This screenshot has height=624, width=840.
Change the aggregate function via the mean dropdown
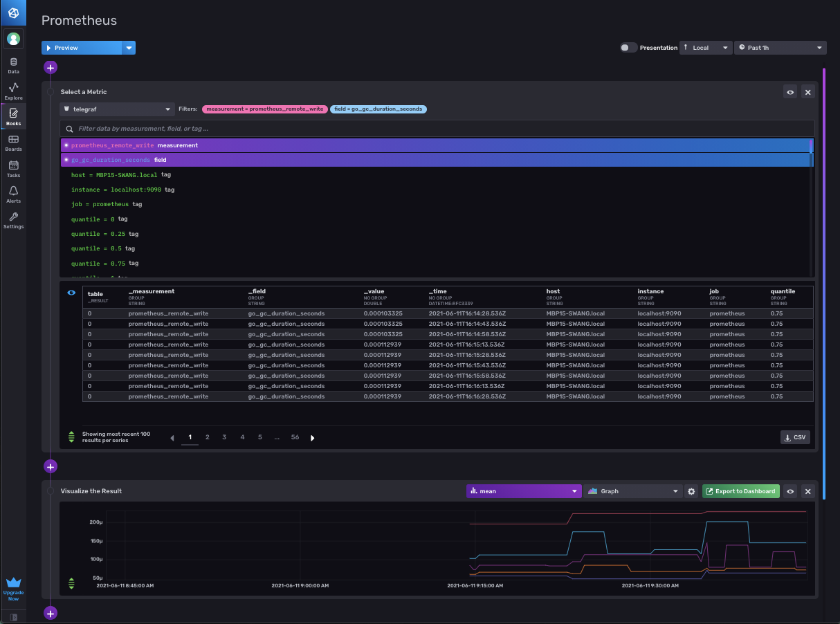[x=524, y=490]
